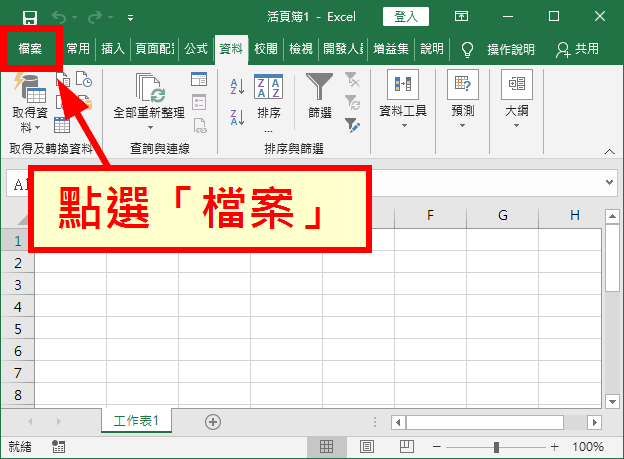The height and width of the screenshot is (459, 624).
Task: Open Ribbon Display Options icon
Action: pos(461,16)
